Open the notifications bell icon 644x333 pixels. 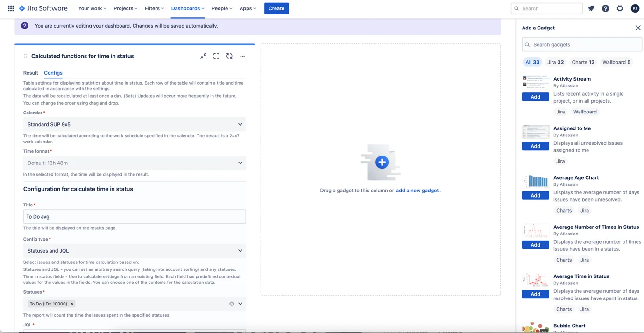pos(591,8)
